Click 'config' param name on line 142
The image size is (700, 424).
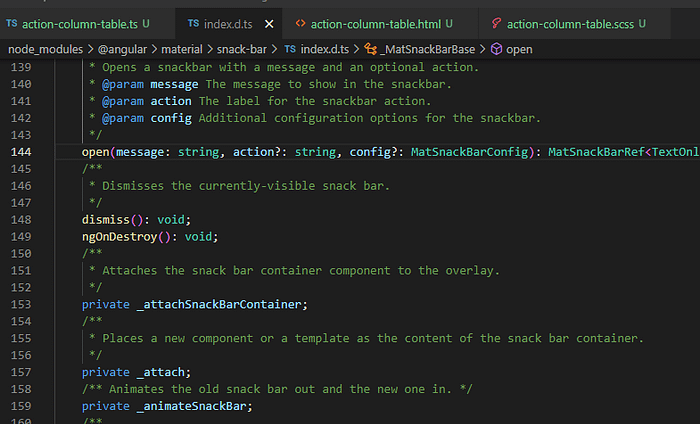click(x=171, y=118)
